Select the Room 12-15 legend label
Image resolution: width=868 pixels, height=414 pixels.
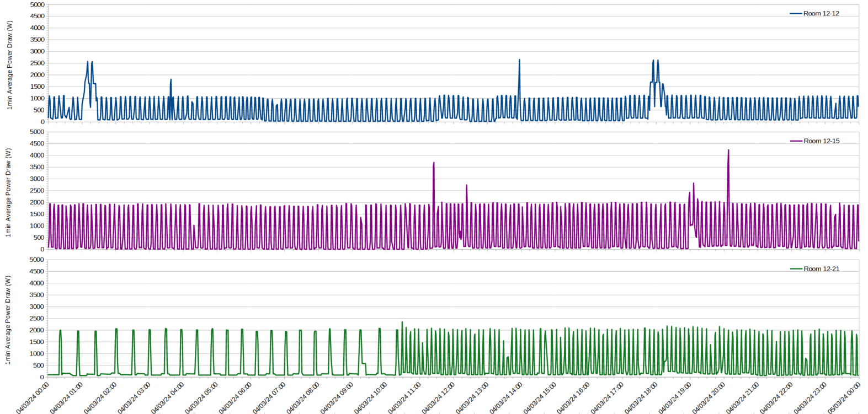tap(821, 141)
